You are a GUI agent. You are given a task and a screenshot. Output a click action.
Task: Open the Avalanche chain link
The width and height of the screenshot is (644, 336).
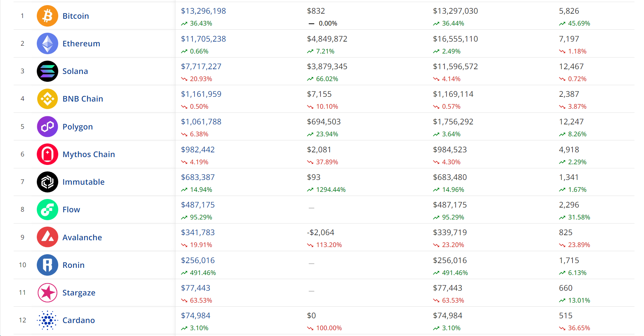coord(82,238)
